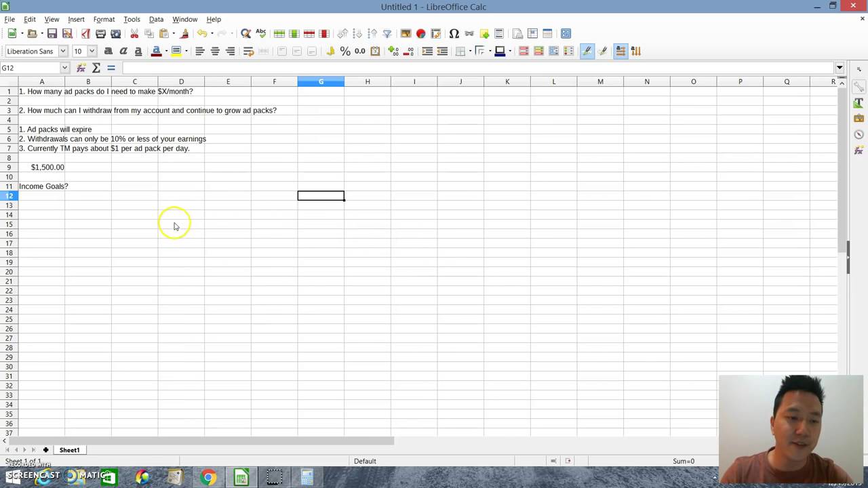Open the Format menu
This screenshot has height=488, width=868.
[x=104, y=19]
